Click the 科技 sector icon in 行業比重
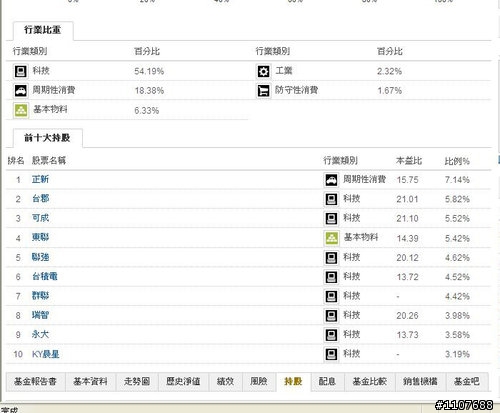The image size is (500, 413). 21,71
